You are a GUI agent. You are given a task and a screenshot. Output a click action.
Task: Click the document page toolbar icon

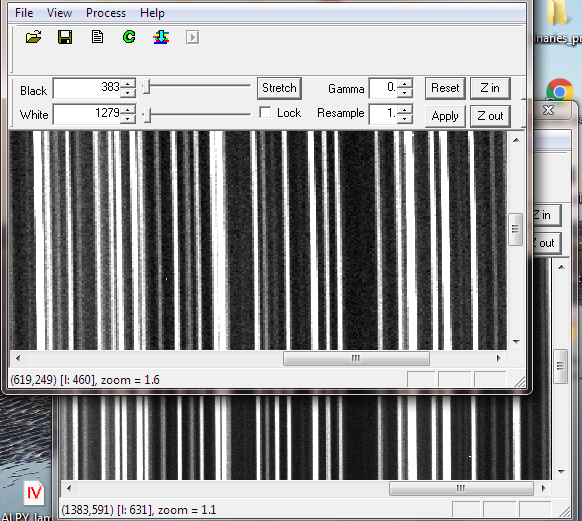pyautogui.click(x=97, y=37)
